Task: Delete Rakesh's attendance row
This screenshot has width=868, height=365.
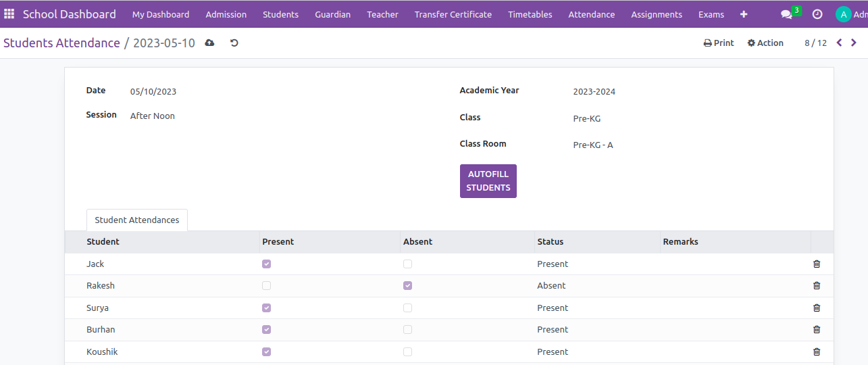Action: click(817, 286)
